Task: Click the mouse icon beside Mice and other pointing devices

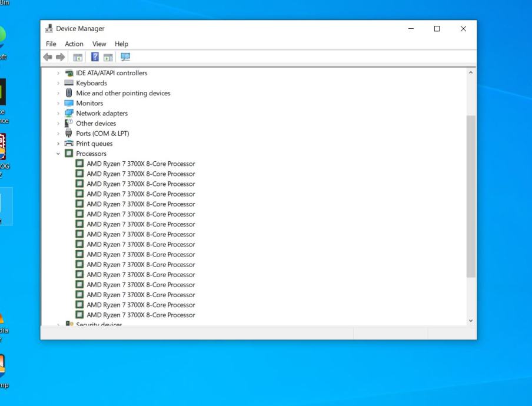Action: 69,92
